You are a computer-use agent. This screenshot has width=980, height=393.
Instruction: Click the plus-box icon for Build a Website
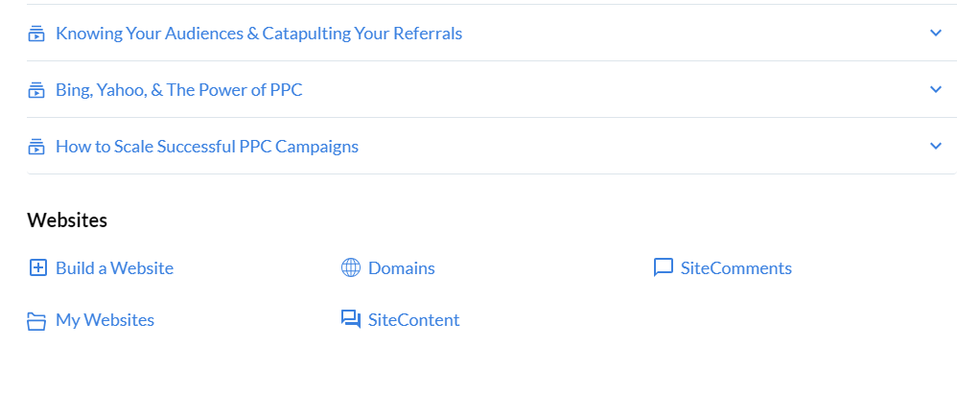38,268
